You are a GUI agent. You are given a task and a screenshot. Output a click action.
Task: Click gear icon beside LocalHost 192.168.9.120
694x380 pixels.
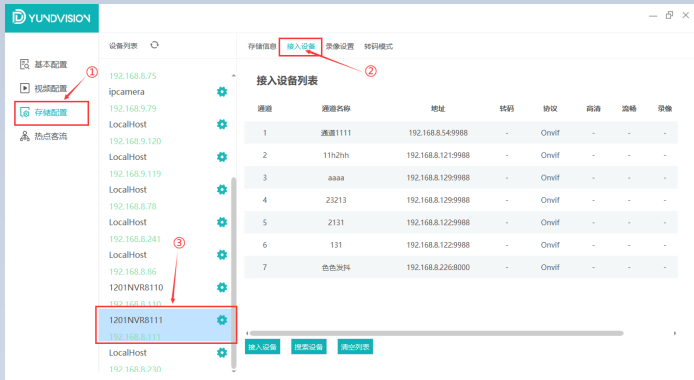click(x=222, y=124)
